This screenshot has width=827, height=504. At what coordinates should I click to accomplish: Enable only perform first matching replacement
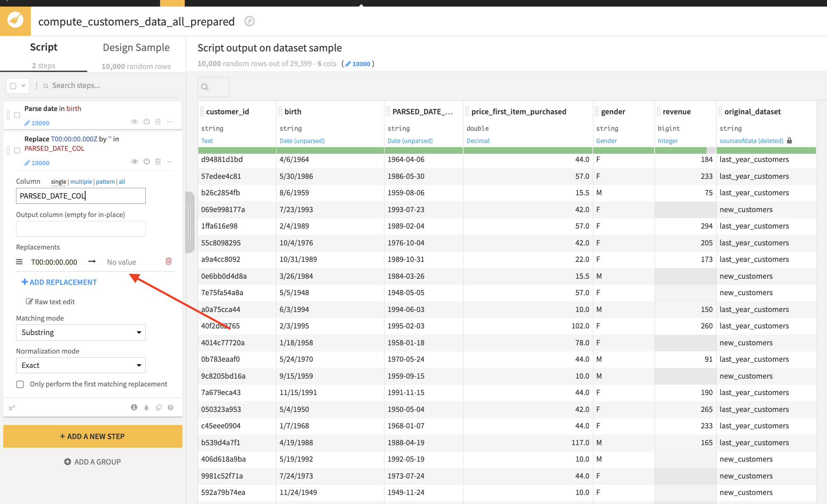click(x=20, y=384)
